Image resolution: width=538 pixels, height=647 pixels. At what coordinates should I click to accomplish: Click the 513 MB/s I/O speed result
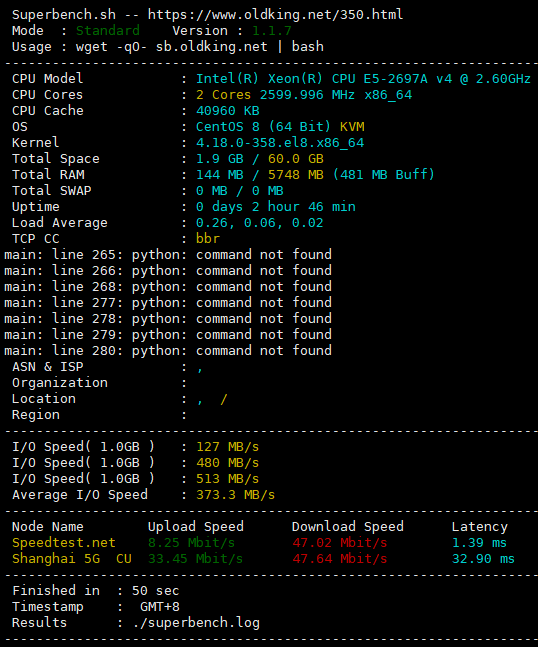point(227,479)
